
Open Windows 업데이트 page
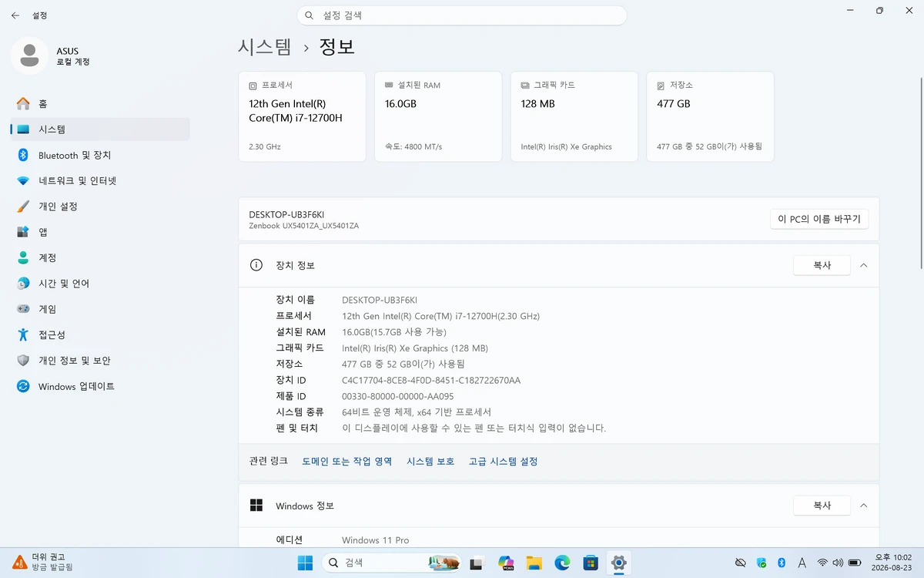click(x=100, y=386)
